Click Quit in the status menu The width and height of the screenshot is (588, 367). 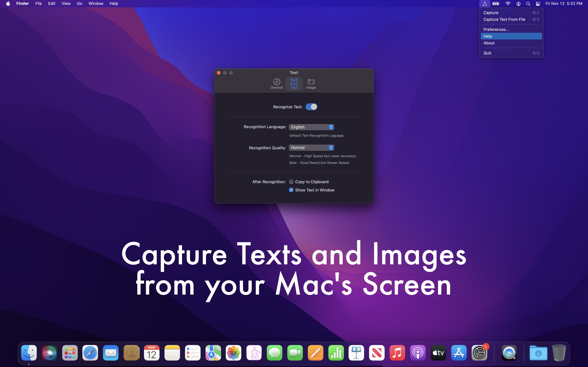[x=487, y=53]
